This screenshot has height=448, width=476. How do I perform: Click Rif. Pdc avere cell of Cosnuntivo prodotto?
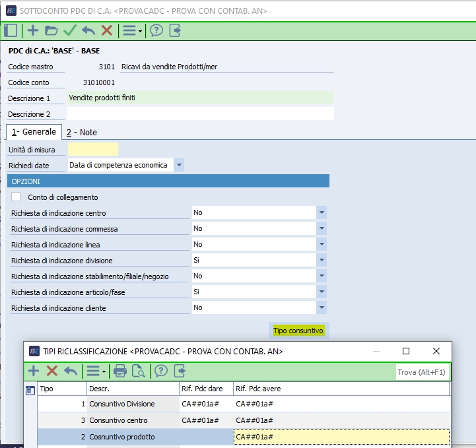pos(341,437)
